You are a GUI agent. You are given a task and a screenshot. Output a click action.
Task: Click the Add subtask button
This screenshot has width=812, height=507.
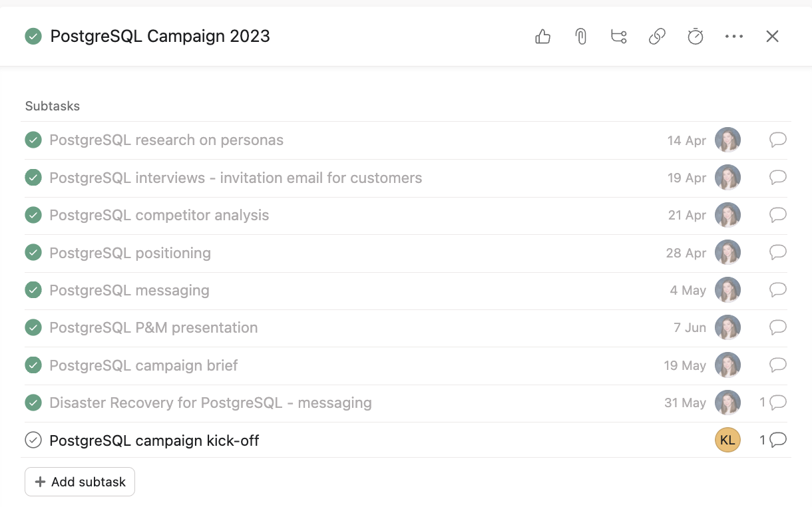click(80, 482)
